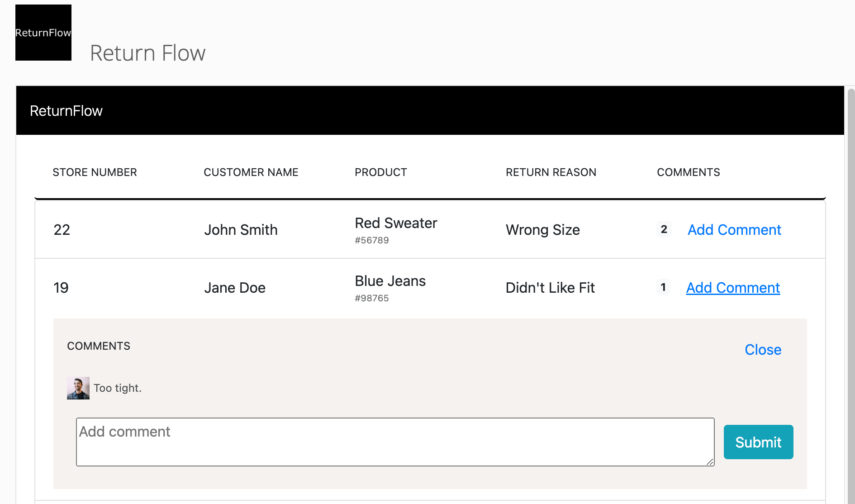Click the CUSTOMER NAME column header

[251, 172]
